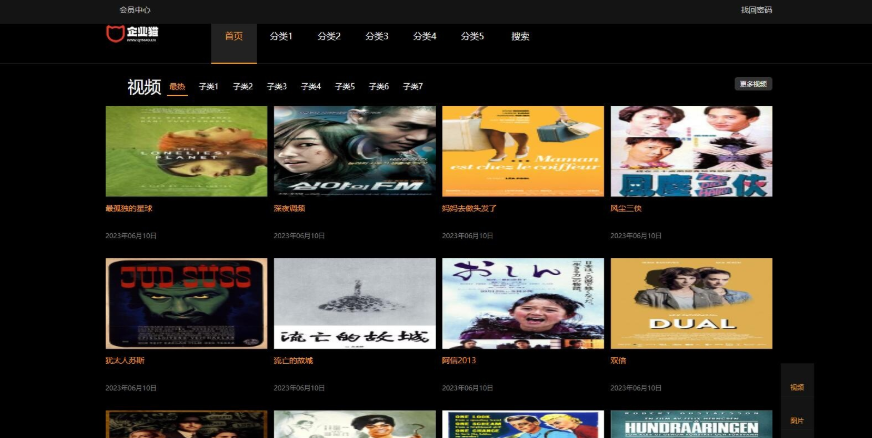Click the 找回密码 link
872x438 pixels.
coord(756,10)
